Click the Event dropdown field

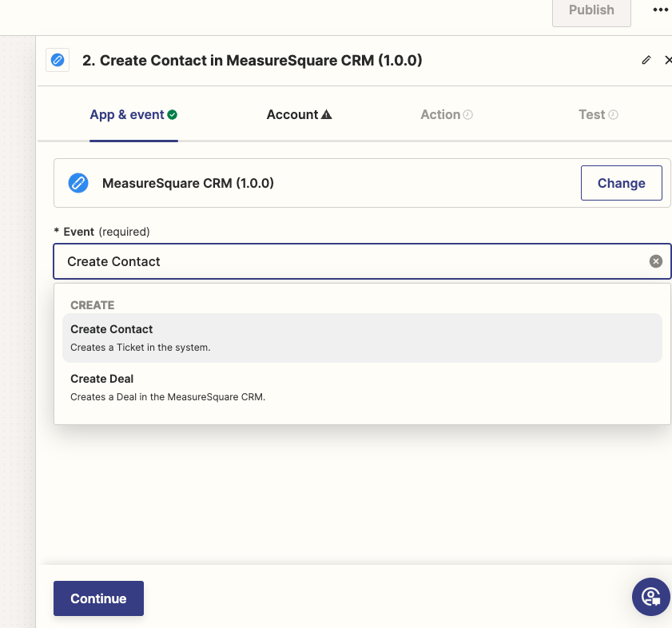[x=352, y=261]
